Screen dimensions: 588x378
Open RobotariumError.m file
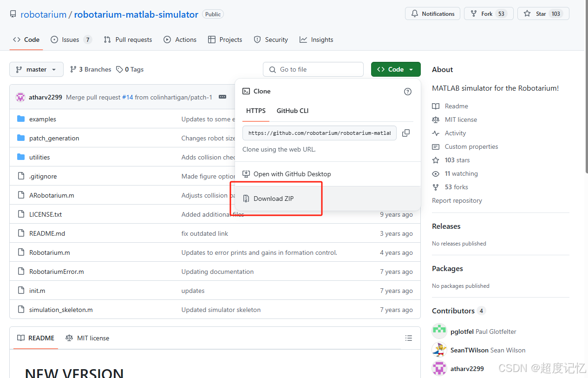pyautogui.click(x=57, y=272)
